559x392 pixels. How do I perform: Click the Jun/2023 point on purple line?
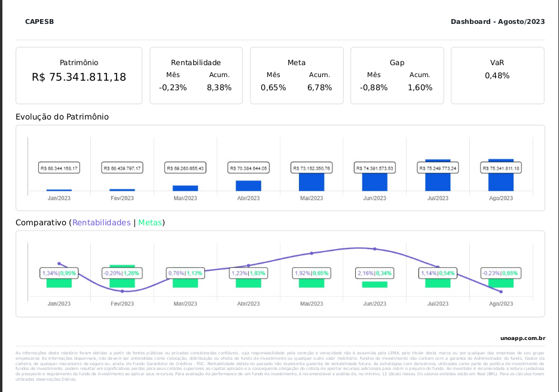375,249
